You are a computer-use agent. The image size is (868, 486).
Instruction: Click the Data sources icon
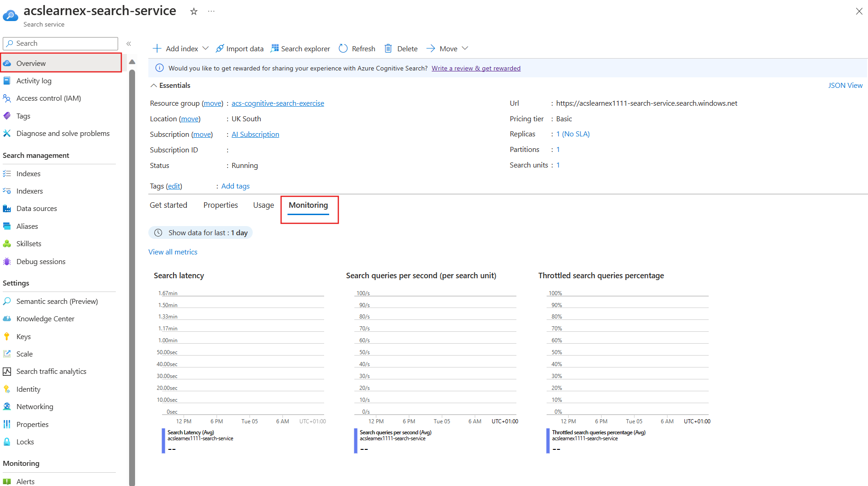click(7, 208)
